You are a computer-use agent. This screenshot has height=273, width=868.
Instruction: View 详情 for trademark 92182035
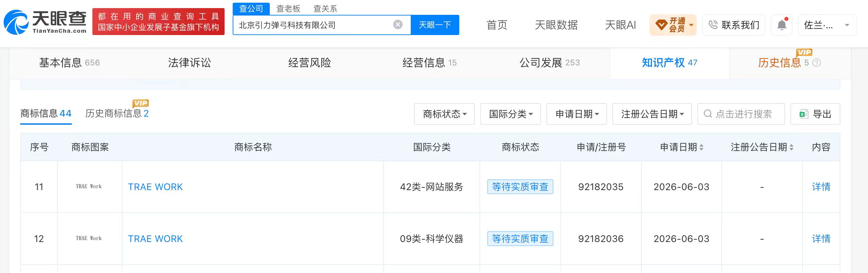(821, 187)
